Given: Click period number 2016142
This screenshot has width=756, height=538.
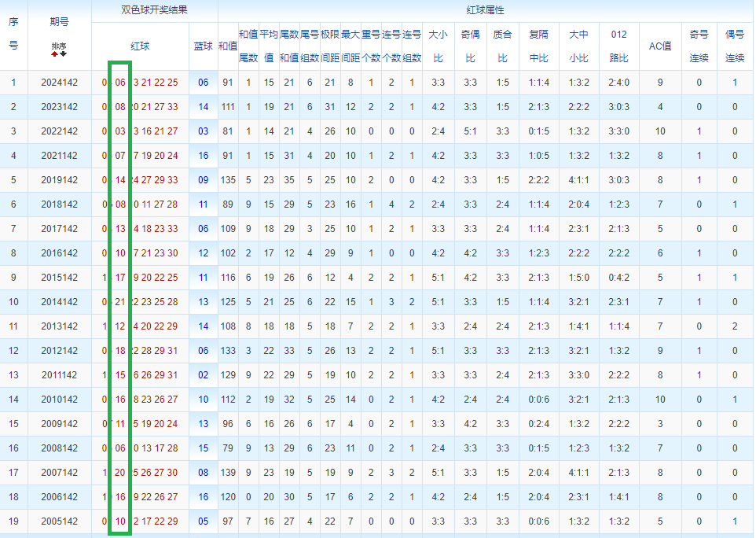Looking at the screenshot, I should [59, 253].
